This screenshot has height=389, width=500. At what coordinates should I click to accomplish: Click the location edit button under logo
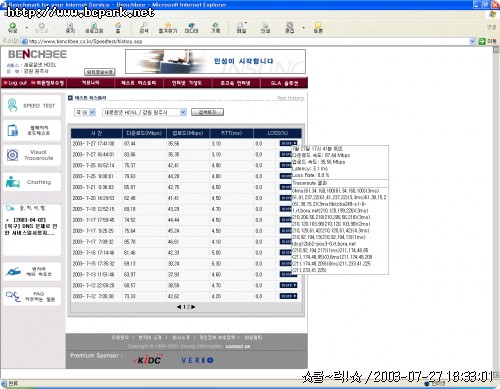pos(100,72)
